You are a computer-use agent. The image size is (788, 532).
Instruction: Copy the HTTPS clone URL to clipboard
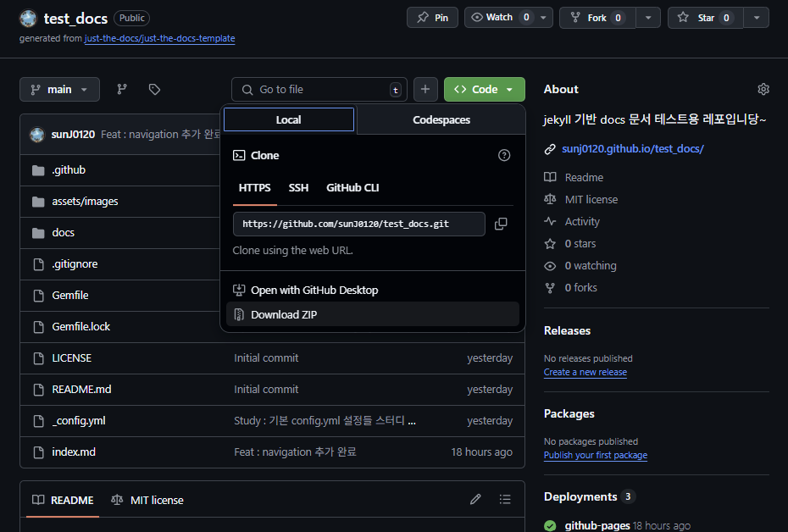point(501,224)
